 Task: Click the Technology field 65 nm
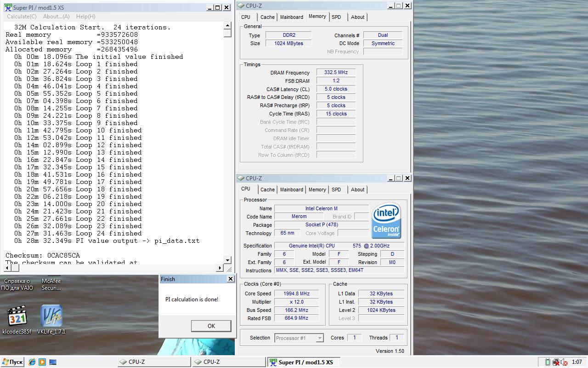287,233
